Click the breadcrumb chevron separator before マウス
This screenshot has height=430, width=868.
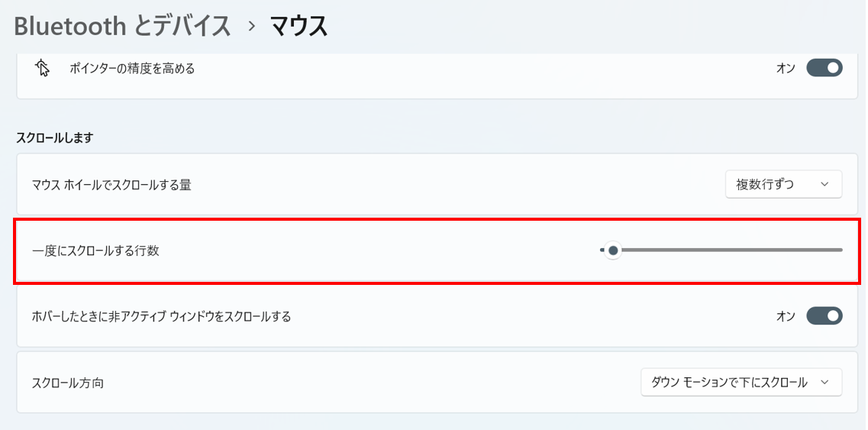coord(250,27)
